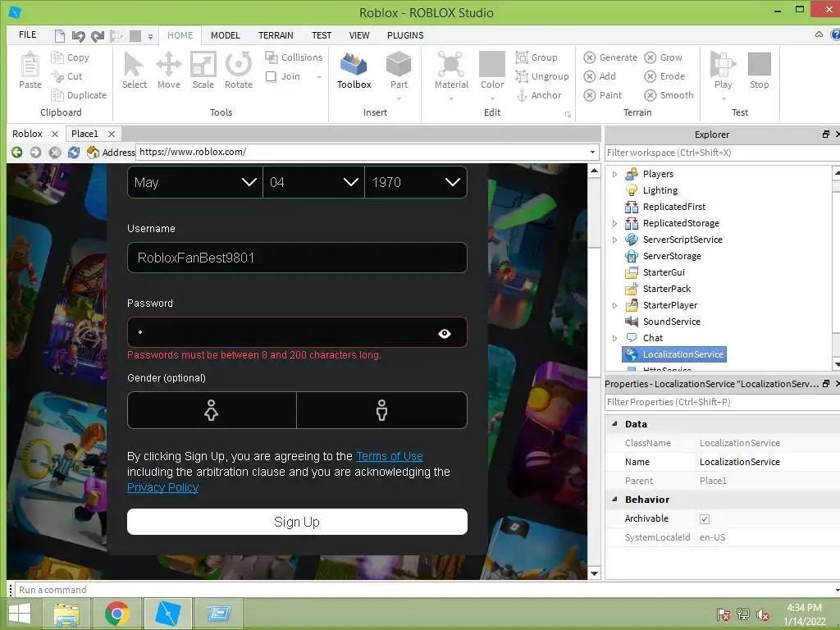Image resolution: width=840 pixels, height=630 pixels.
Task: Collapse the Behavior properties section
Action: 614,500
